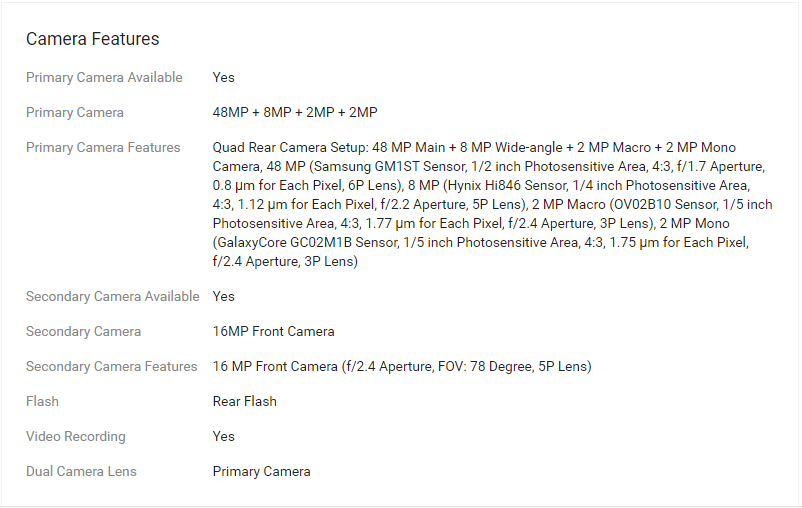Image resolution: width=802 pixels, height=508 pixels.
Task: Click the Yes value for Video Recording
Action: pos(224,436)
